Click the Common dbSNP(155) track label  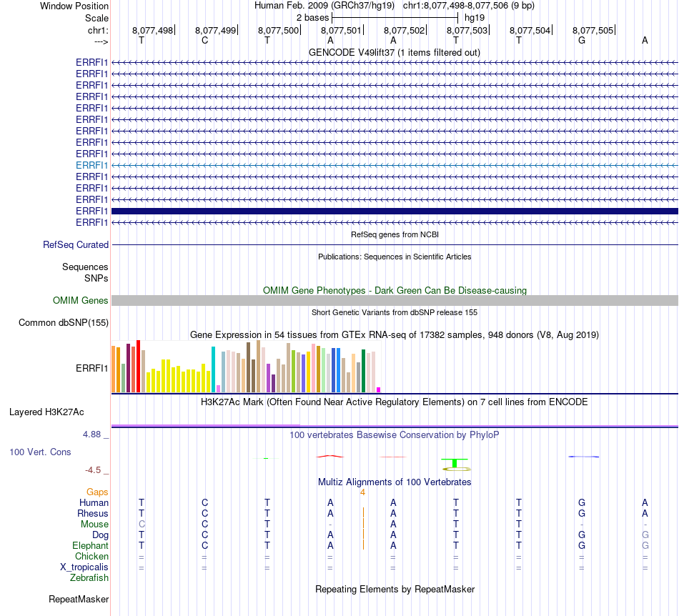point(63,322)
